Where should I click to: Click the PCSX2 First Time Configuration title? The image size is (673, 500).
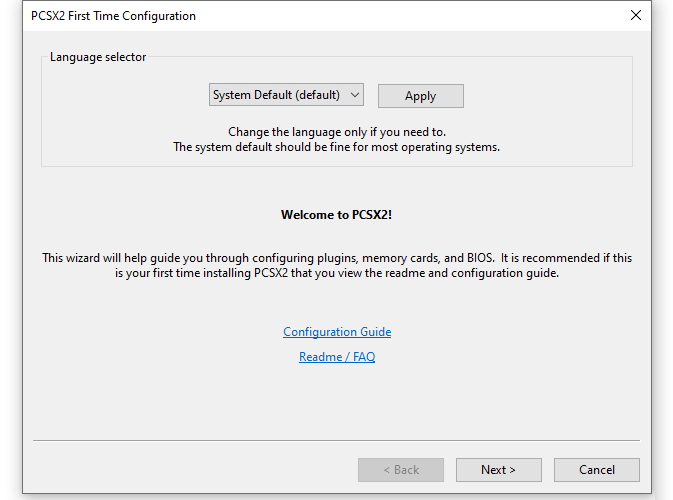coord(113,16)
